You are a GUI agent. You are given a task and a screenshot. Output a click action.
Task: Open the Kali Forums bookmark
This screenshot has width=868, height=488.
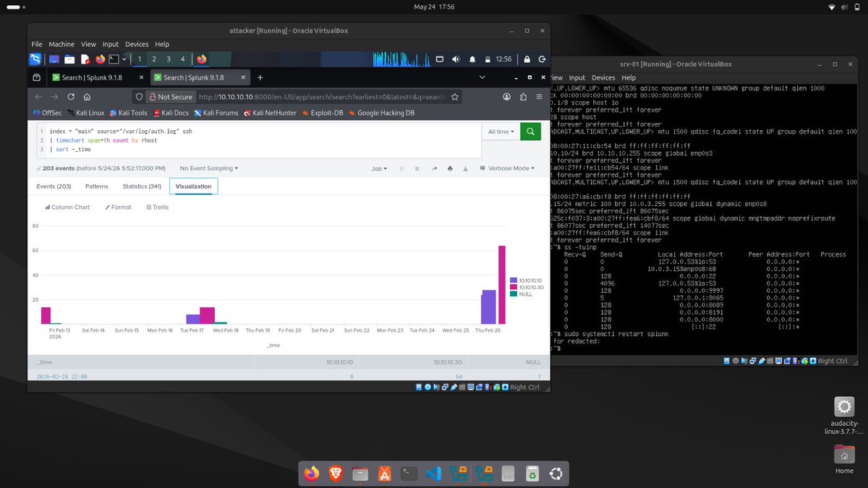click(216, 113)
